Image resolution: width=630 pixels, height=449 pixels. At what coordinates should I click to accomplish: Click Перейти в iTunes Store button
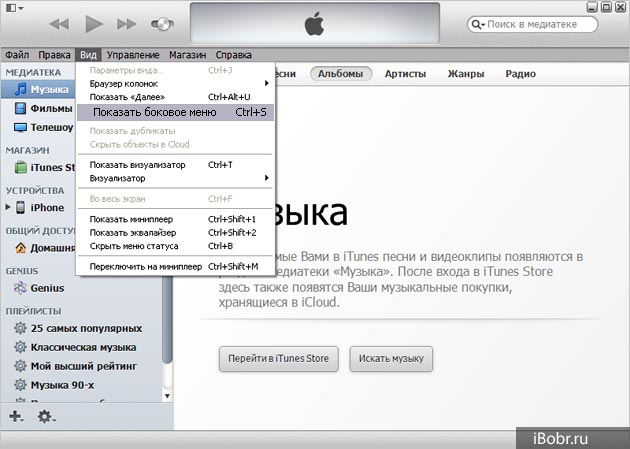[278, 359]
